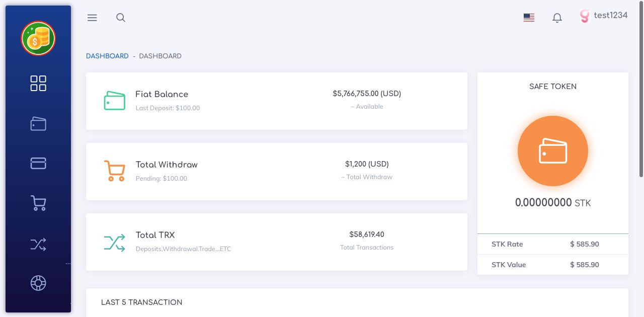The height and width of the screenshot is (317, 644).
Task: Open the wallet icon in sidebar
Action: tap(38, 124)
